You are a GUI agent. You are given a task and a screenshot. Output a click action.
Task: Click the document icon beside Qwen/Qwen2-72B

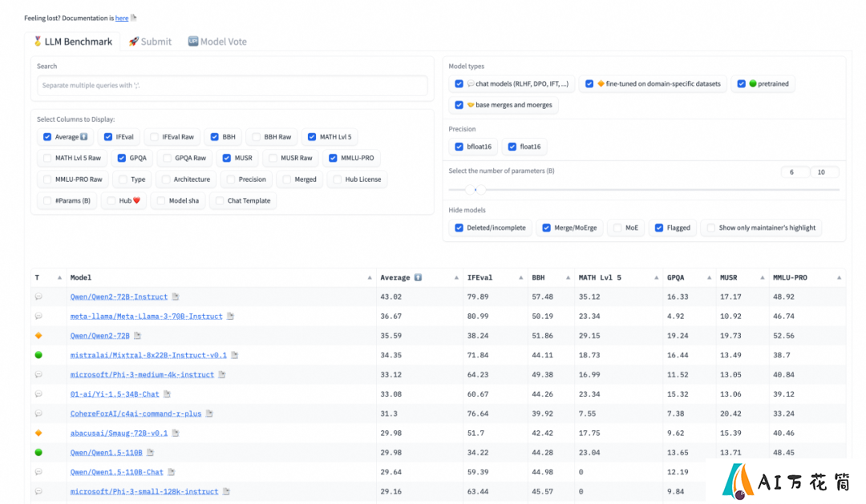click(138, 336)
